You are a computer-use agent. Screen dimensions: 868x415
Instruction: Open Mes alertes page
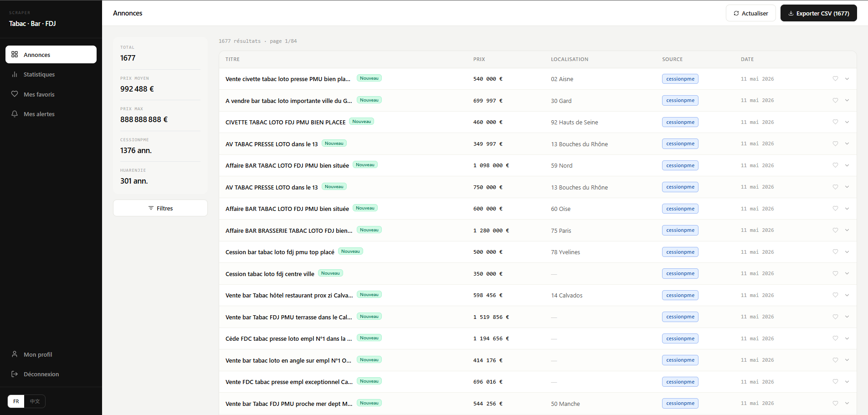[x=51, y=114]
